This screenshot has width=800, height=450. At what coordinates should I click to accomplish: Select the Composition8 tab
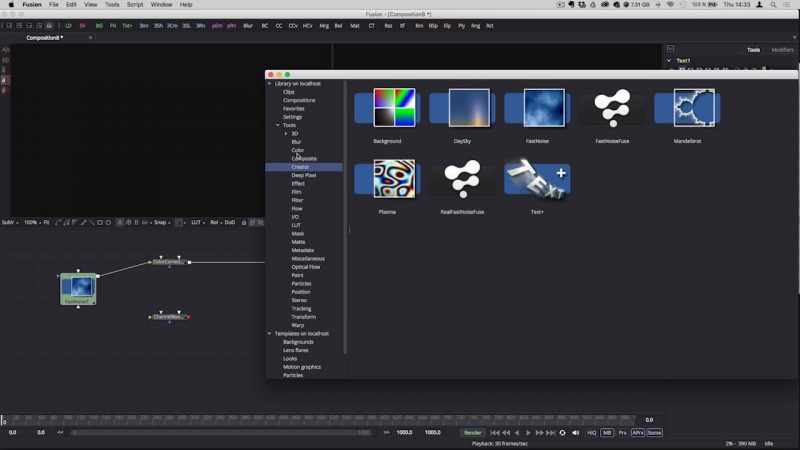45,38
